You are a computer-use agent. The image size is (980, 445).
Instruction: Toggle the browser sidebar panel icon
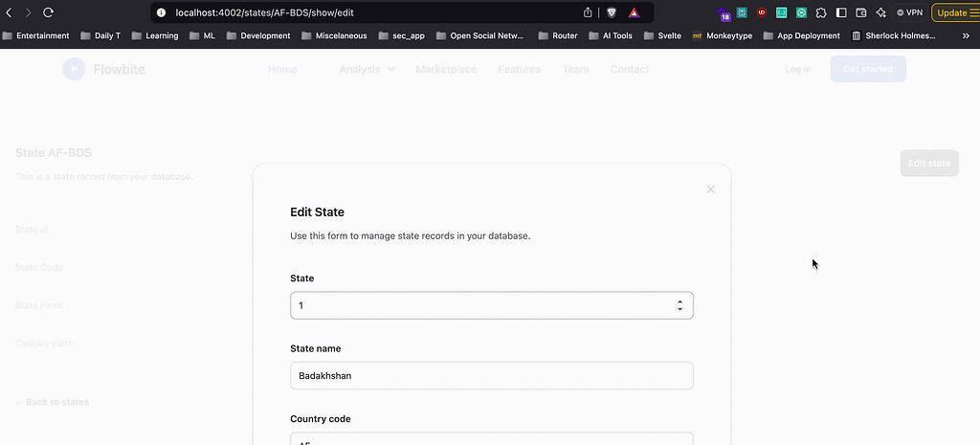(x=841, y=12)
